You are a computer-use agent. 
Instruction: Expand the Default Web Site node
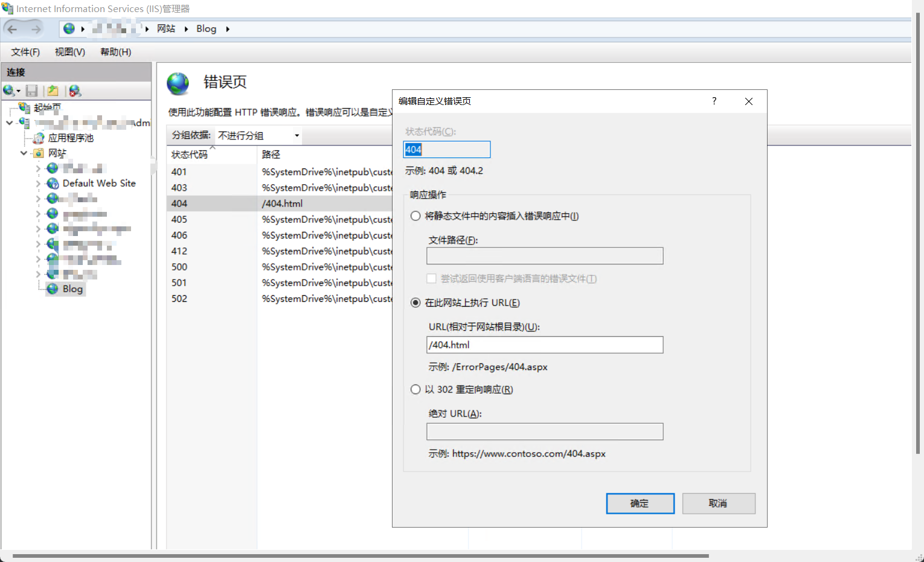(38, 184)
